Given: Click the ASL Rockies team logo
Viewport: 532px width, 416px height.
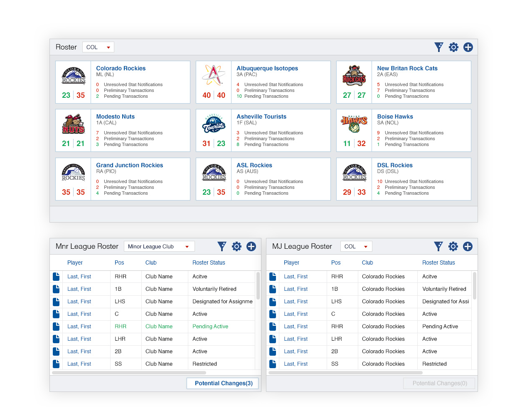Looking at the screenshot, I should [x=214, y=173].
